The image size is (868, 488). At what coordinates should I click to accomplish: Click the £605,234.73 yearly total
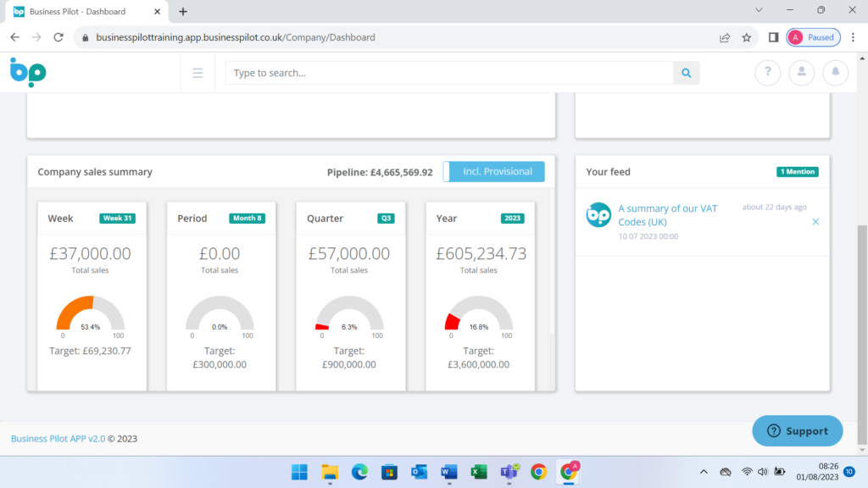[481, 253]
